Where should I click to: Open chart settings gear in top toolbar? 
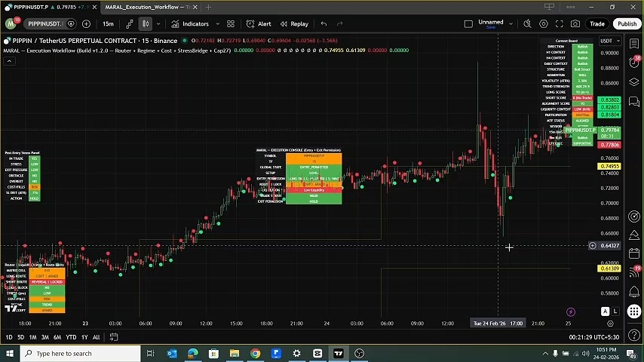544,24
